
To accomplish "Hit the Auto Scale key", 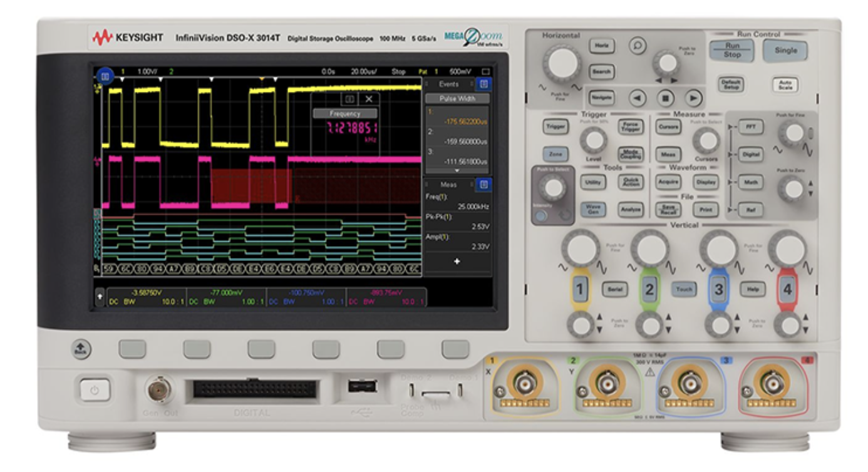I will coord(785,85).
